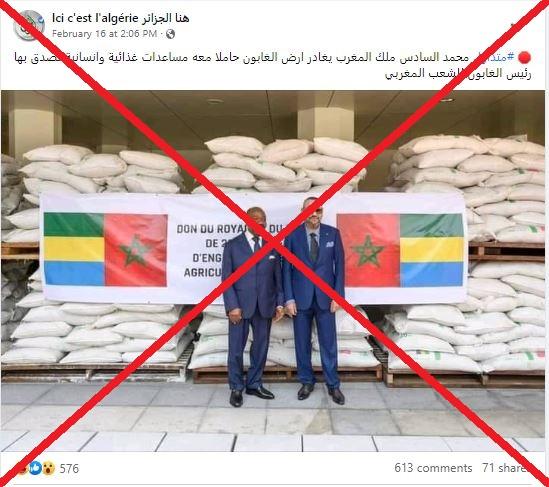Click the man in blue suit on right

314,300
